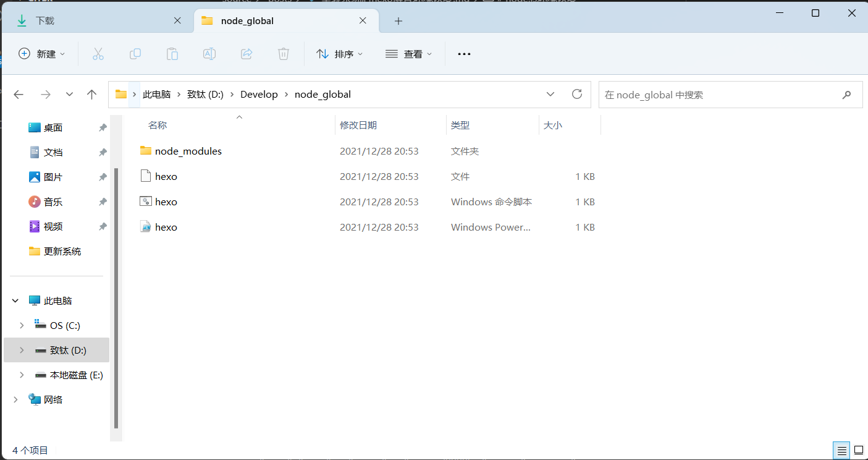The image size is (868, 460).
Task: Click the plain hexo file icon
Action: click(x=146, y=176)
